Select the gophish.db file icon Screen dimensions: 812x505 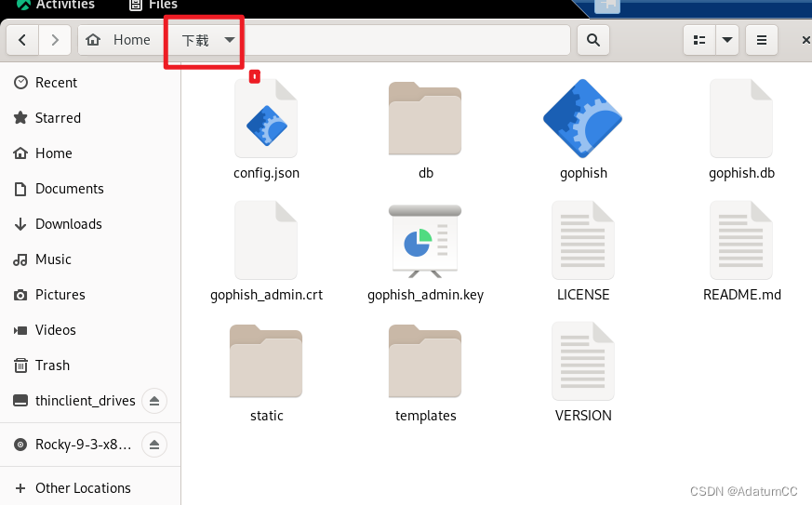click(x=741, y=118)
